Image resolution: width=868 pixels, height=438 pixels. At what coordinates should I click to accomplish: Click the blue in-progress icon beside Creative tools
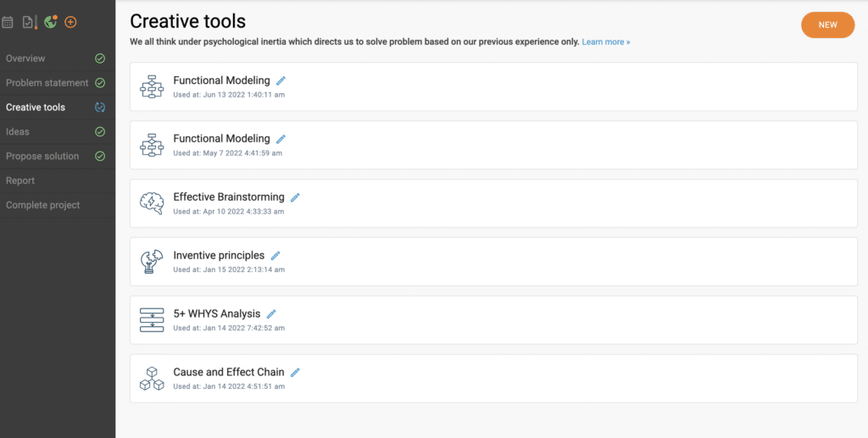100,108
